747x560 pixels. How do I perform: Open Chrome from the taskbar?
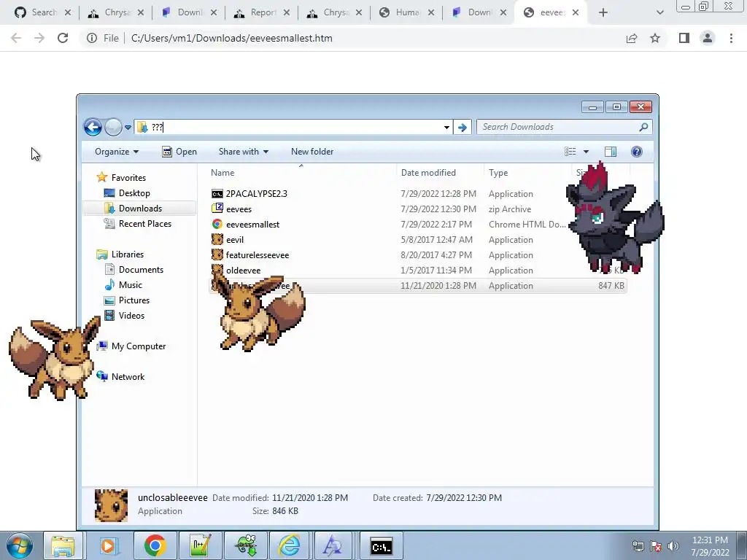[x=155, y=545]
